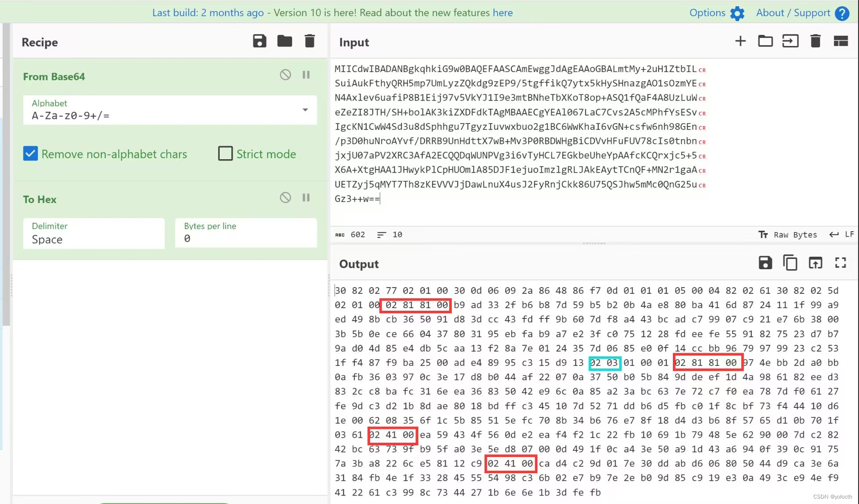The image size is (859, 504).
Task: Save output to file
Action: point(765,263)
